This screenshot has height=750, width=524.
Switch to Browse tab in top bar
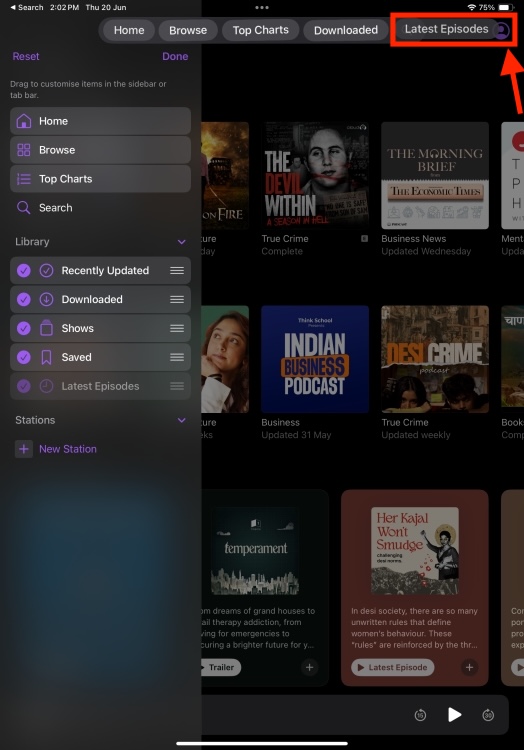(188, 30)
